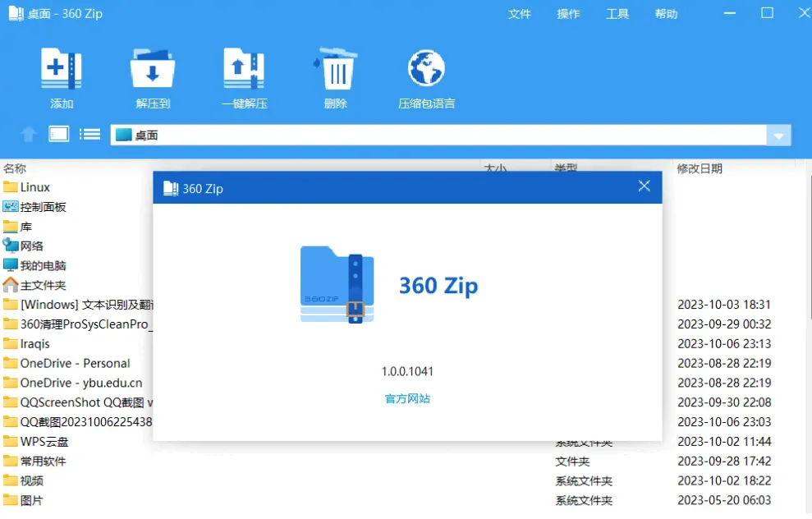
Task: Click the 桌面 address path field
Action: pos(438,135)
